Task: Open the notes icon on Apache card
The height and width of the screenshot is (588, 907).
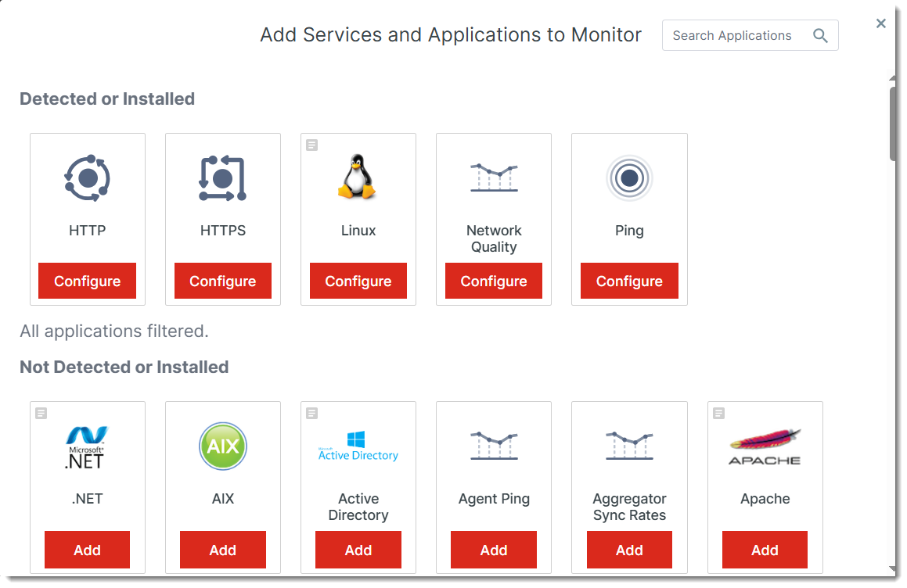Action: click(718, 413)
